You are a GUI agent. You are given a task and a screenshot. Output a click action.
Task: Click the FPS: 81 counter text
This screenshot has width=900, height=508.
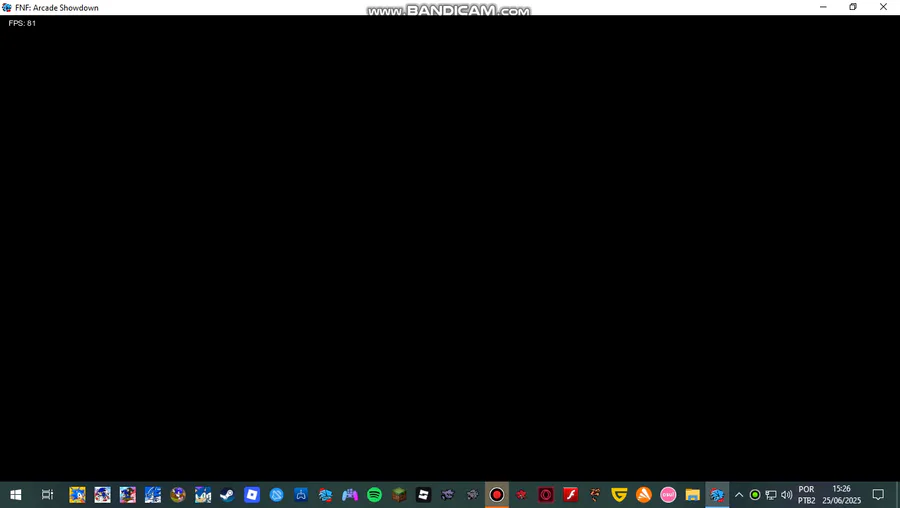pyautogui.click(x=22, y=23)
